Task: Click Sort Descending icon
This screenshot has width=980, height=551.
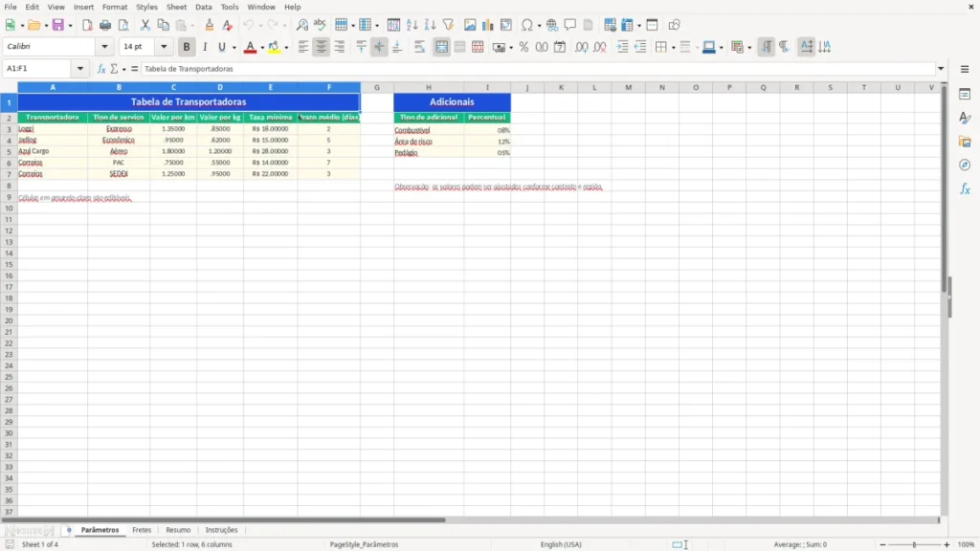Action: pyautogui.click(x=430, y=25)
